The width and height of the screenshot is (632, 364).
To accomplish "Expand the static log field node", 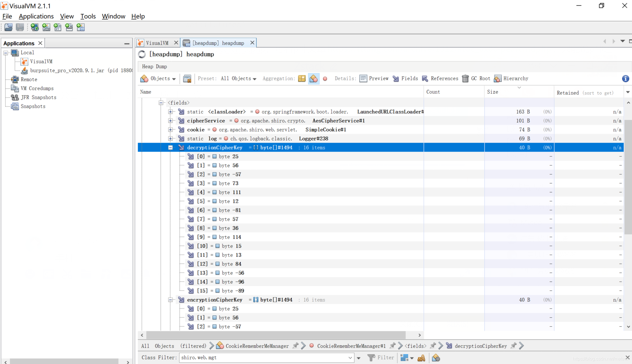I will 171,139.
